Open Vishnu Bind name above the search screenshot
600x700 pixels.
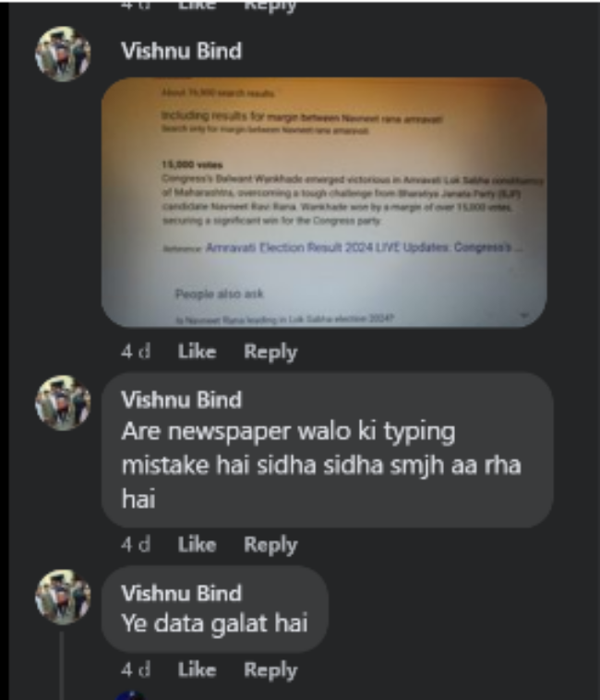coord(181,51)
